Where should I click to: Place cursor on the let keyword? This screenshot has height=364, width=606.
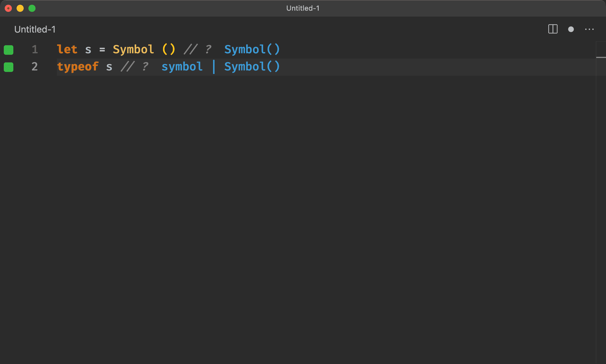[x=67, y=49]
